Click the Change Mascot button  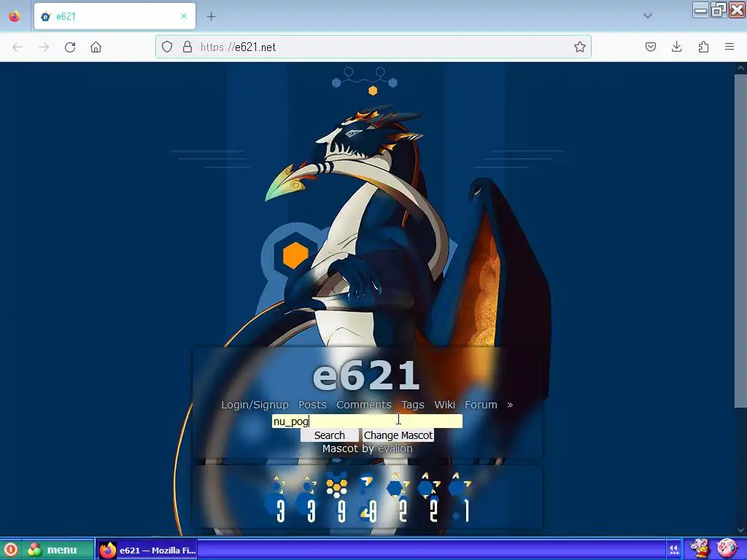pyautogui.click(x=398, y=435)
